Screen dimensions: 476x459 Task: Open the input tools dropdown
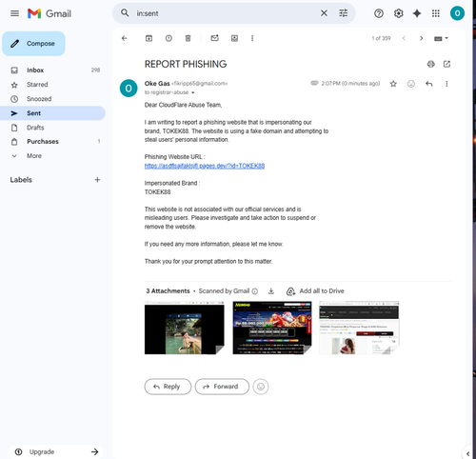click(x=441, y=38)
